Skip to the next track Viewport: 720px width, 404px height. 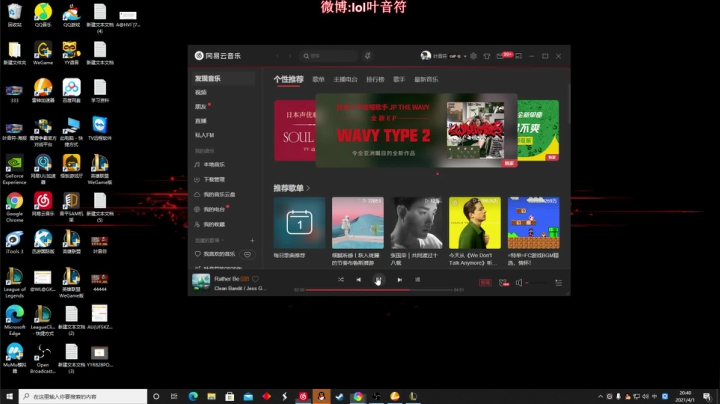tap(399, 280)
